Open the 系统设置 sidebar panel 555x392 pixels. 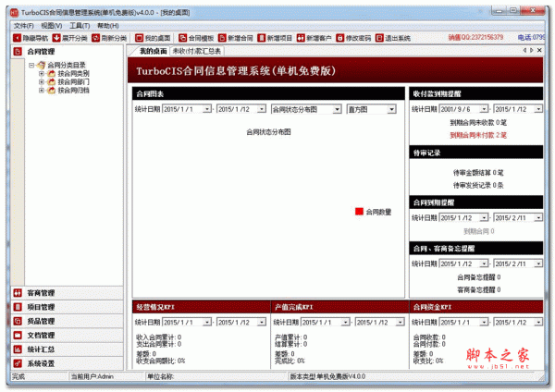tap(68, 363)
